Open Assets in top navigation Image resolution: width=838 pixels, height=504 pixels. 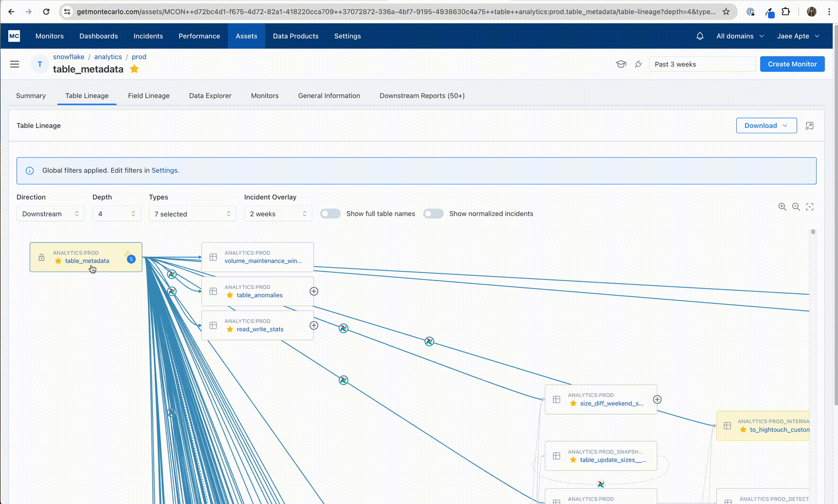(247, 36)
